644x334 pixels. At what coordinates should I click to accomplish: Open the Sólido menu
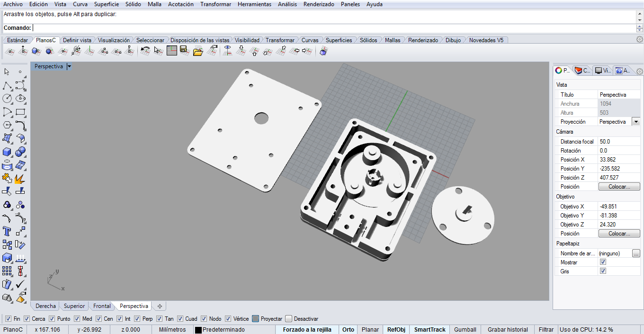[x=133, y=4]
